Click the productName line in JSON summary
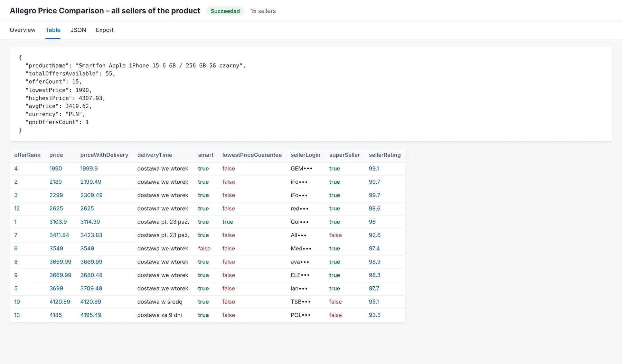This screenshot has width=622, height=364. tap(135, 66)
